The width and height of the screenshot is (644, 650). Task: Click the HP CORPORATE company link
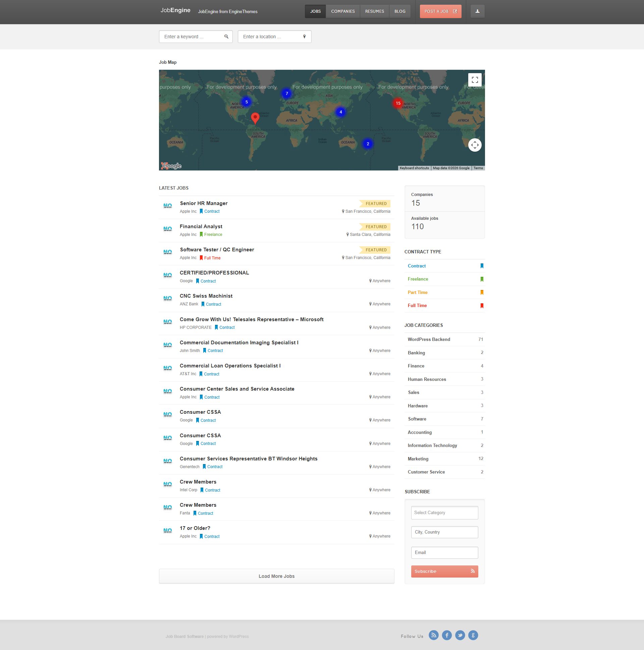(x=196, y=328)
